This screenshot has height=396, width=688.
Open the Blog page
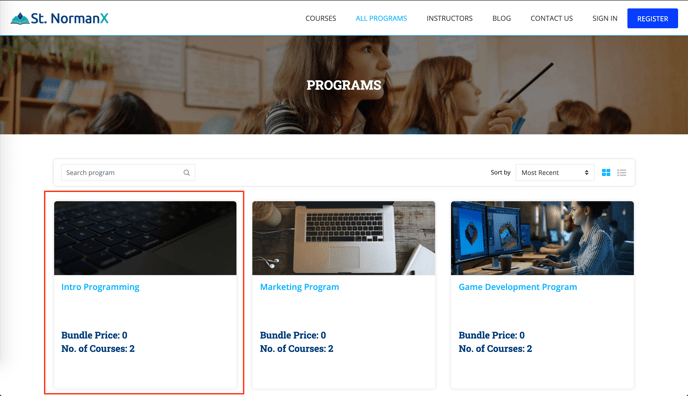[x=502, y=18]
